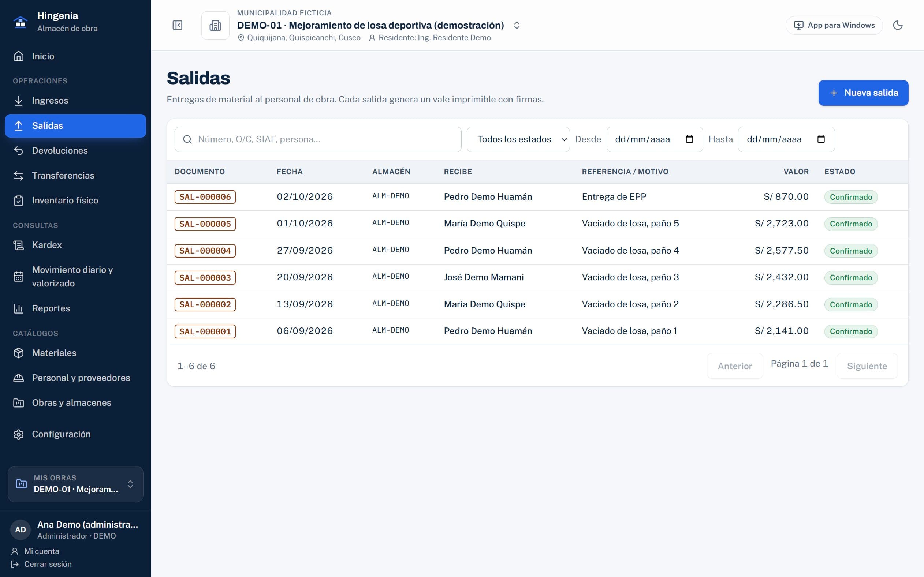
Task: Click the Configuración gear icon
Action: 18,434
